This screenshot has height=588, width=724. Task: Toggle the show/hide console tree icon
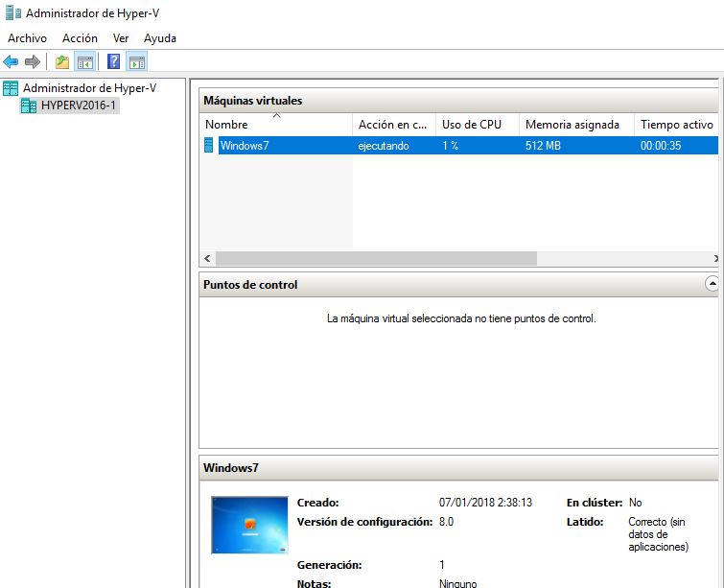pos(85,61)
